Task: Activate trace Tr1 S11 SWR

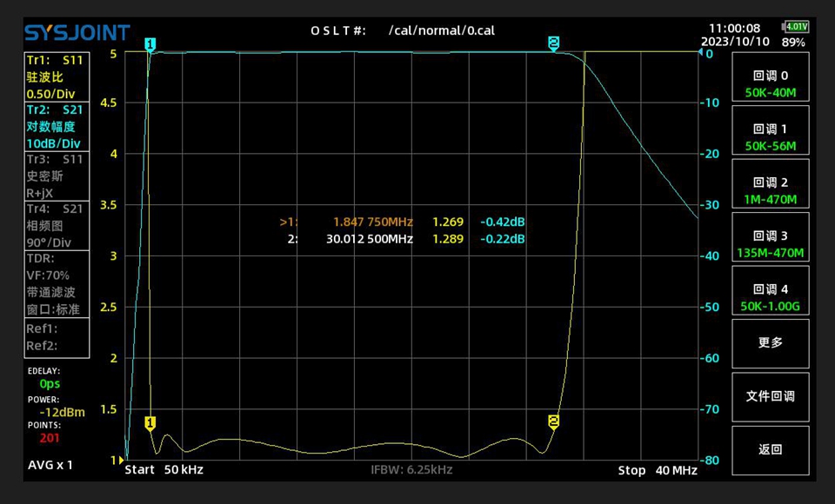Action: click(x=56, y=76)
